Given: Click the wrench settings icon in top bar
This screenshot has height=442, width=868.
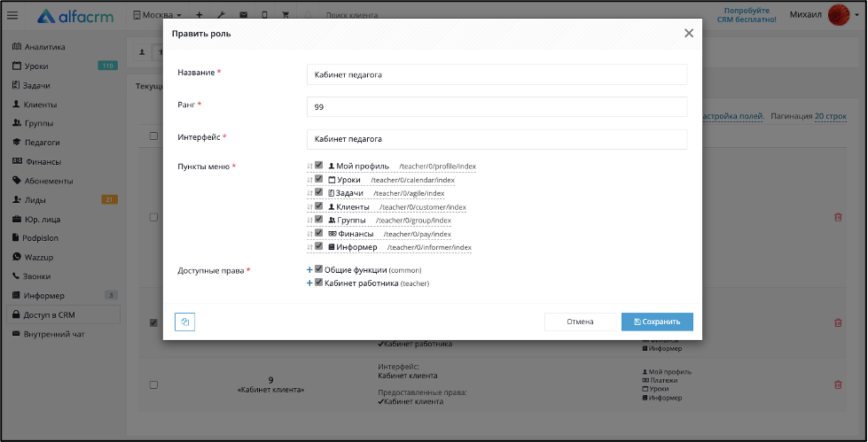Looking at the screenshot, I should [221, 15].
